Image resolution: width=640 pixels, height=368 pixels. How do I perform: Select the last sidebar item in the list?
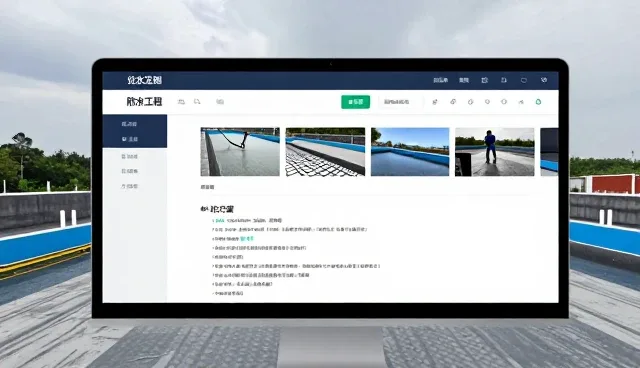[x=129, y=186]
